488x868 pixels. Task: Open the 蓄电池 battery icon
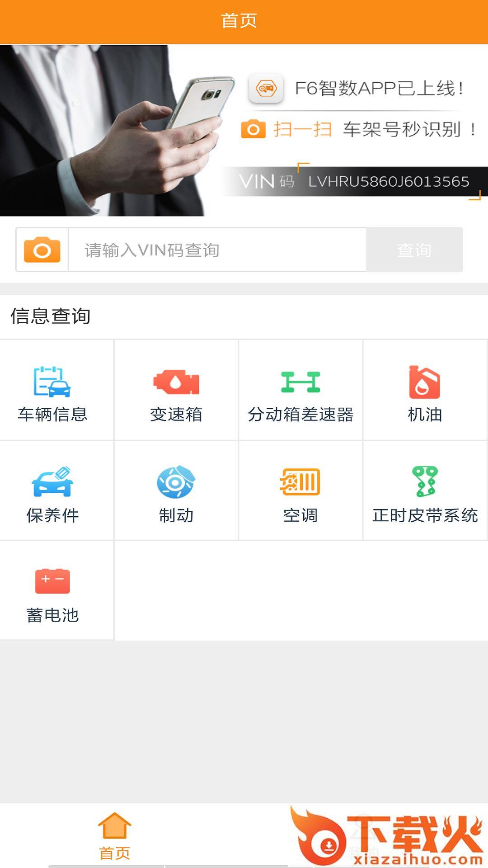click(52, 581)
